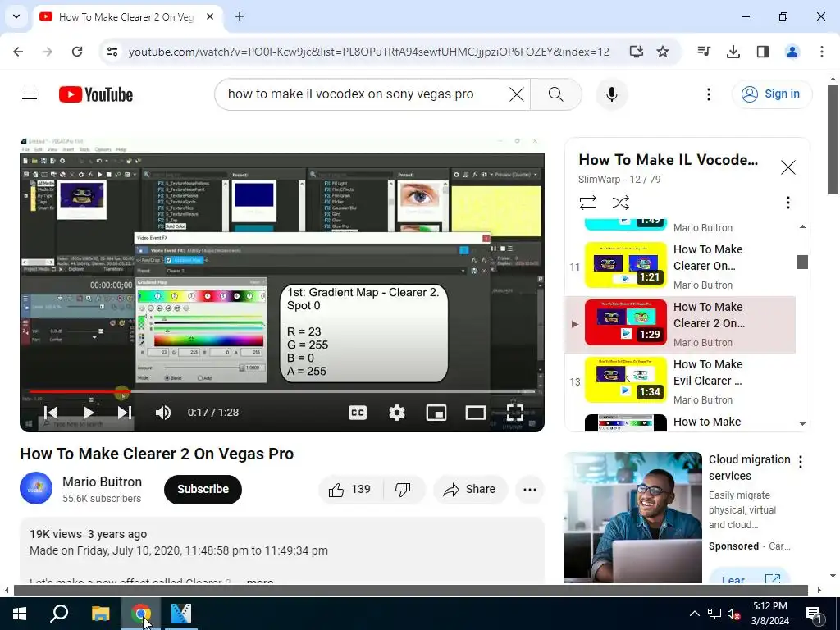Show hidden system tray icons

[694, 614]
